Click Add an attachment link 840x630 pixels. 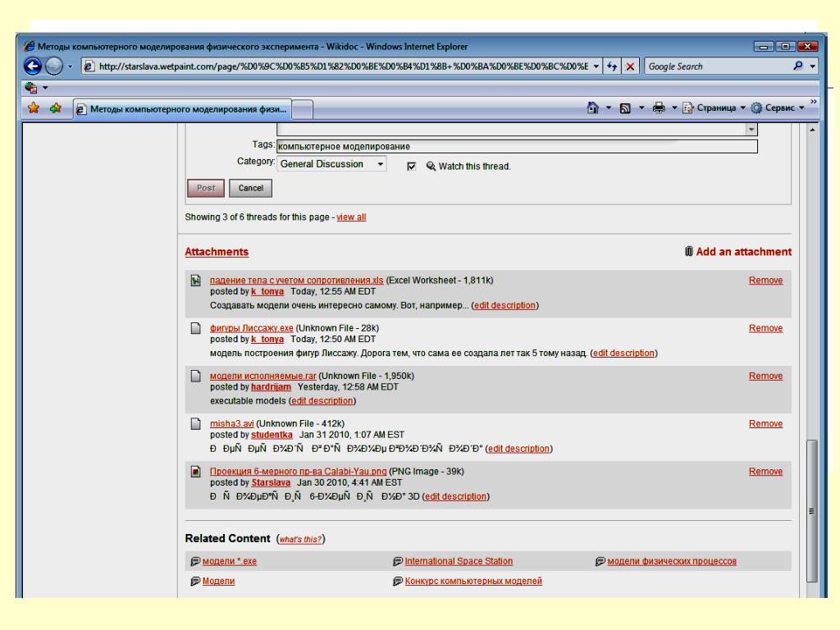(743, 252)
